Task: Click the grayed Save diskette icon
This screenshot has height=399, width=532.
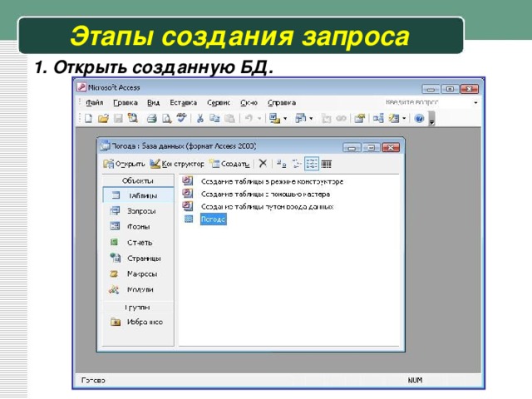Action: (118, 118)
